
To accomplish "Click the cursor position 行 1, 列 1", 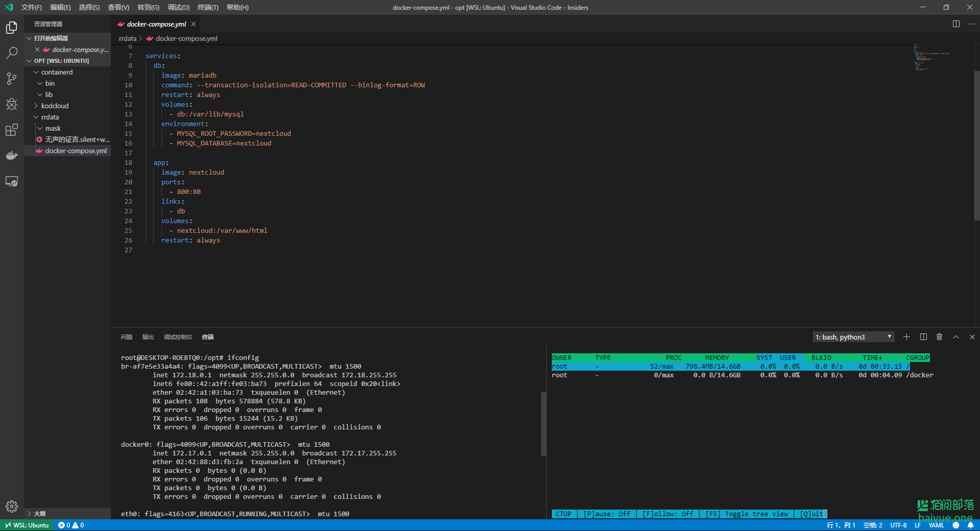I will 841,525.
